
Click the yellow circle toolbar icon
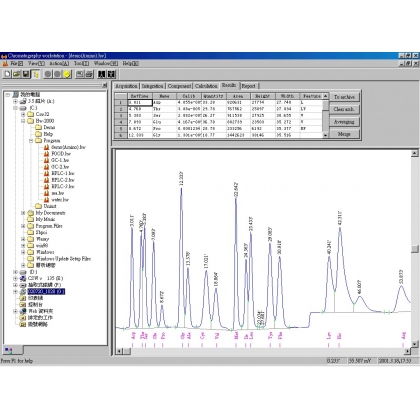(67, 74)
